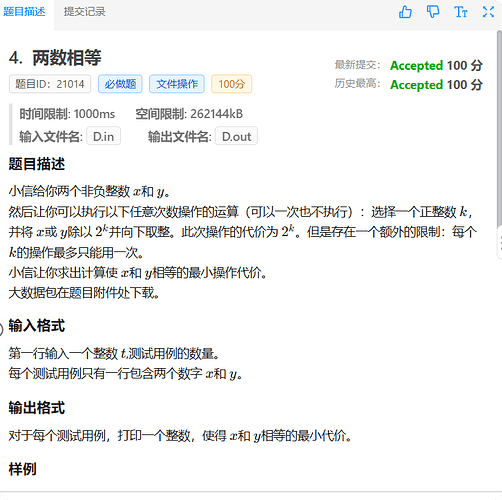The height and width of the screenshot is (500, 502).
Task: Click the problem title 两数相等
Action: (x=67, y=57)
